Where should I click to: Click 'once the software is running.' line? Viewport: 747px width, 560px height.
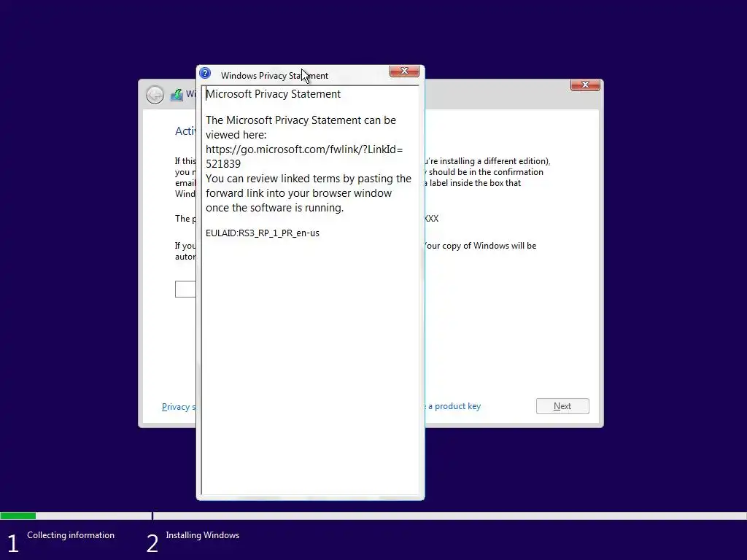click(275, 208)
